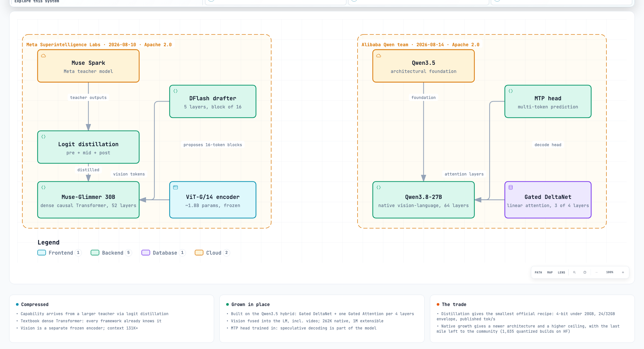The width and height of the screenshot is (644, 349).
Task: Click the window icon on ViT-G/14 encoder node
Action: click(175, 188)
